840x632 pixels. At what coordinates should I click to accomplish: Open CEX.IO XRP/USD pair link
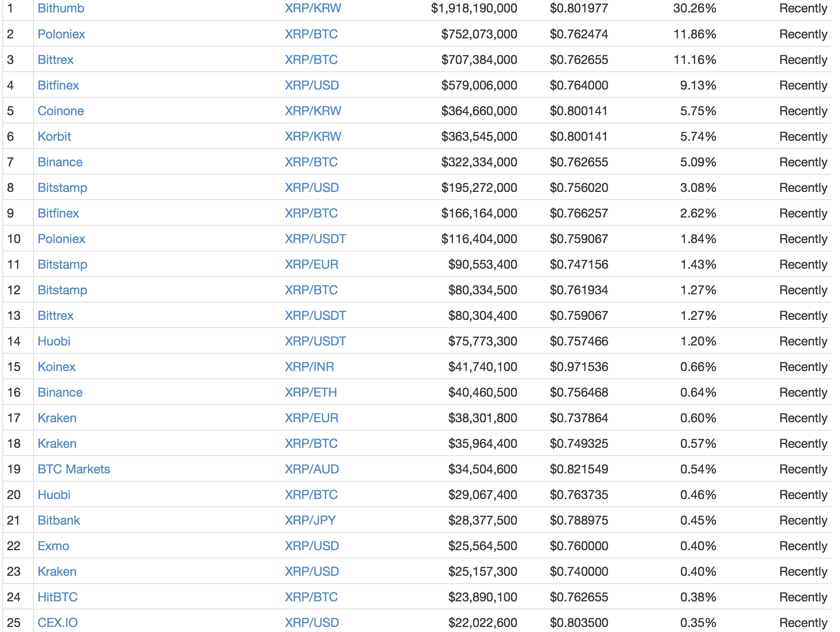312,622
